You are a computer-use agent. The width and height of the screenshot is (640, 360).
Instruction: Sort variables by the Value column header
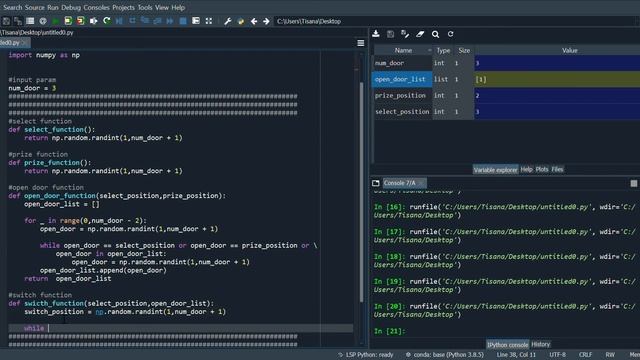coord(570,51)
